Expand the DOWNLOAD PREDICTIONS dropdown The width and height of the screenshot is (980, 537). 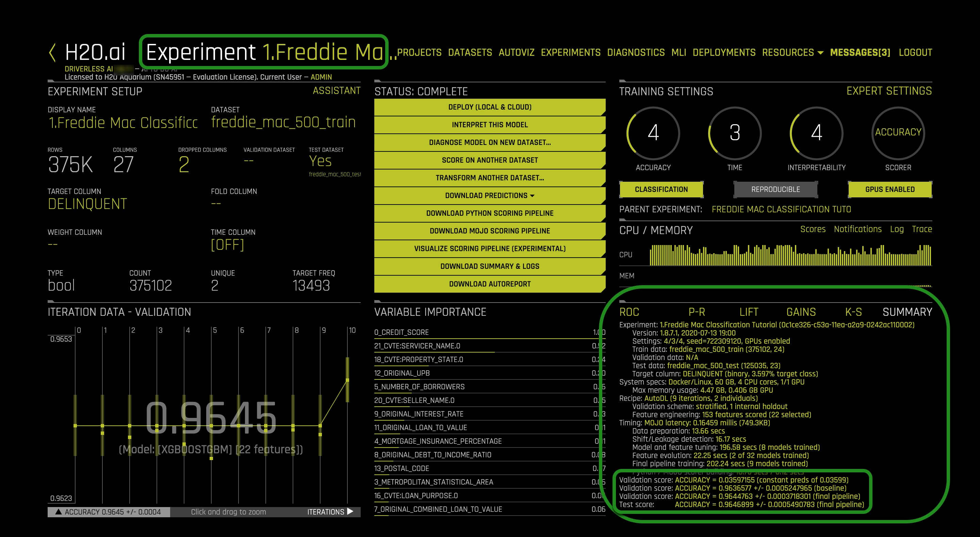click(x=490, y=195)
